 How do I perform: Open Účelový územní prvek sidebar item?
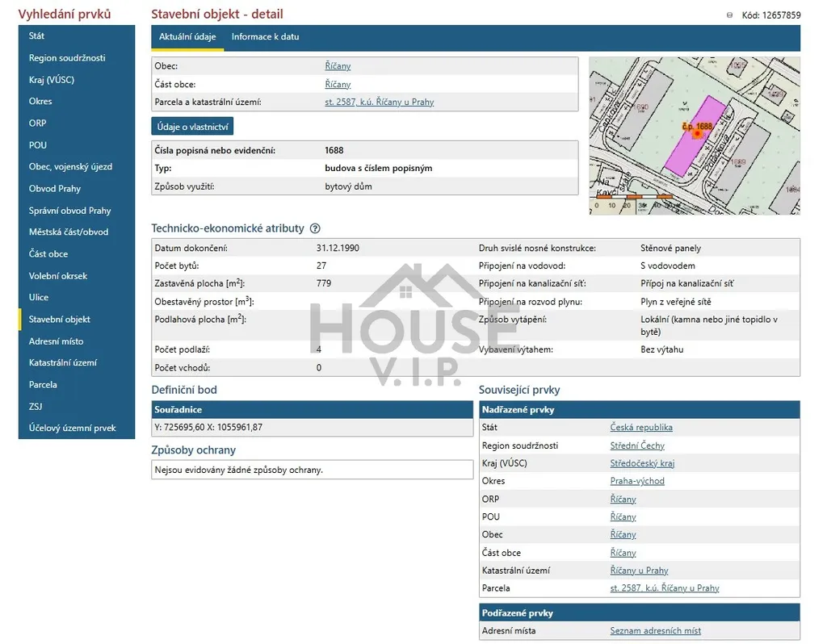point(73,429)
